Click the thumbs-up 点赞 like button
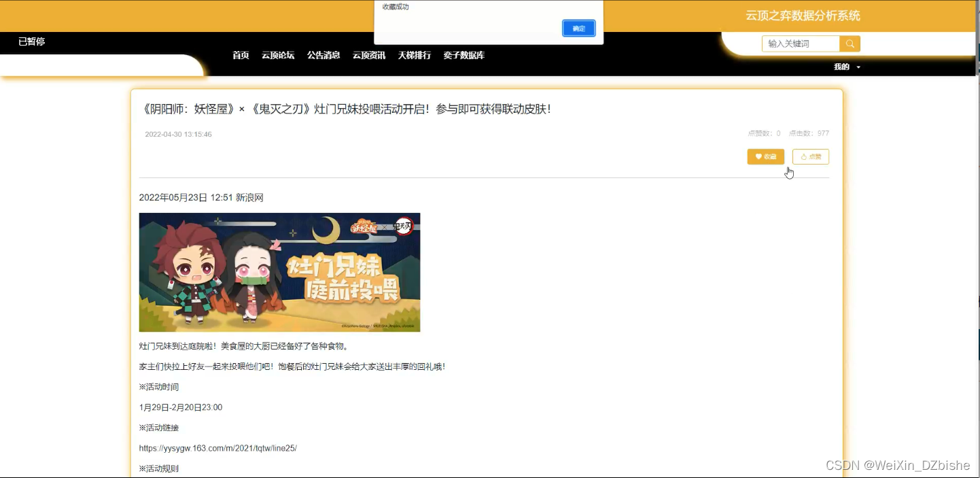This screenshot has width=980, height=478. tap(811, 157)
